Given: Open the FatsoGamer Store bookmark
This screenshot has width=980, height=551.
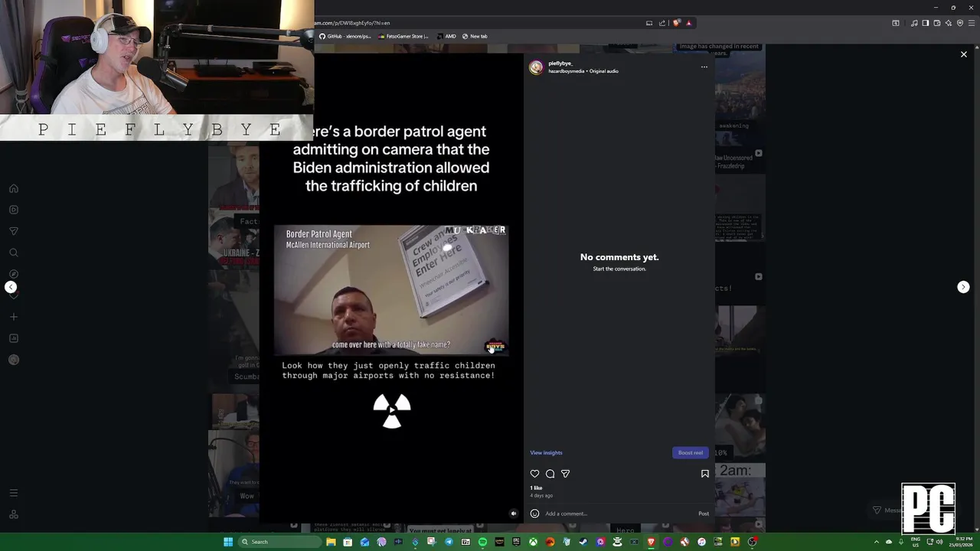Looking at the screenshot, I should (x=403, y=36).
